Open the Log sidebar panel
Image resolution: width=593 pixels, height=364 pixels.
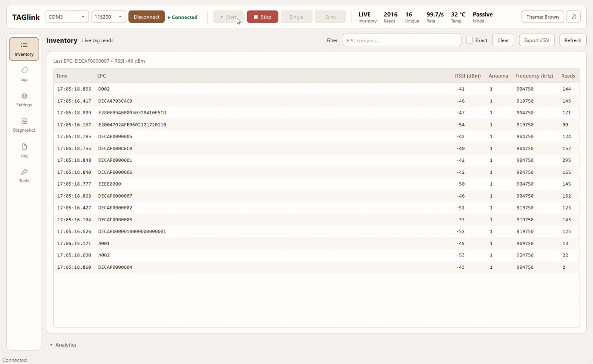[24, 150]
